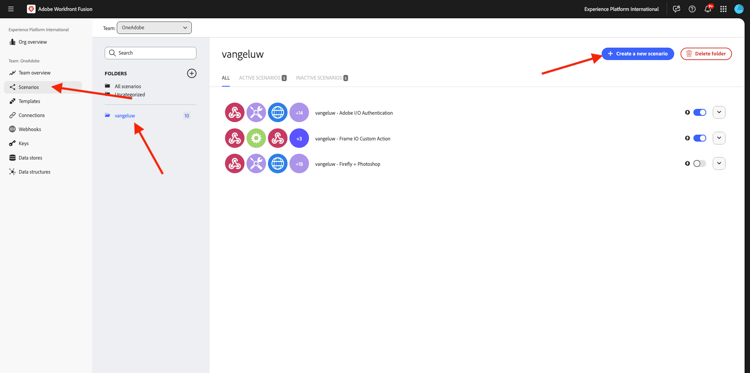Click the vangeluw folder count badge 10
Image resolution: width=750 pixels, height=373 pixels.
tap(187, 116)
